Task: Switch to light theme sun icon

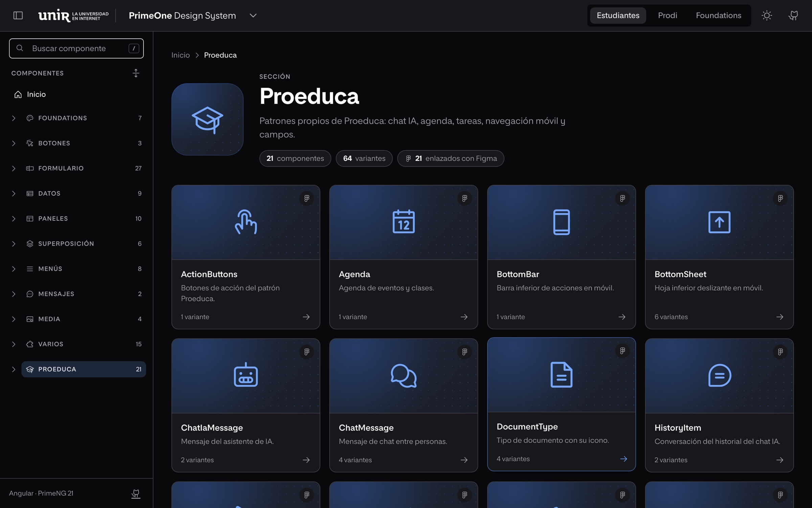Action: pyautogui.click(x=767, y=16)
